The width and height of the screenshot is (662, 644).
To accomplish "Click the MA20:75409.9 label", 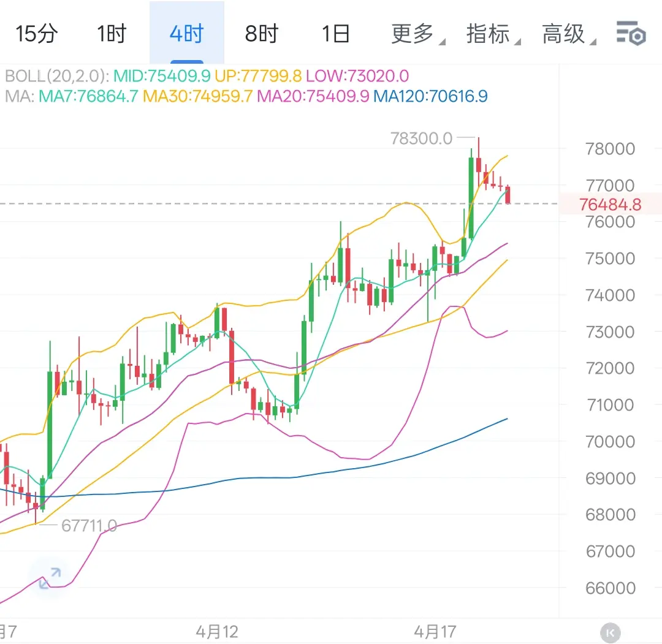I will (313, 96).
